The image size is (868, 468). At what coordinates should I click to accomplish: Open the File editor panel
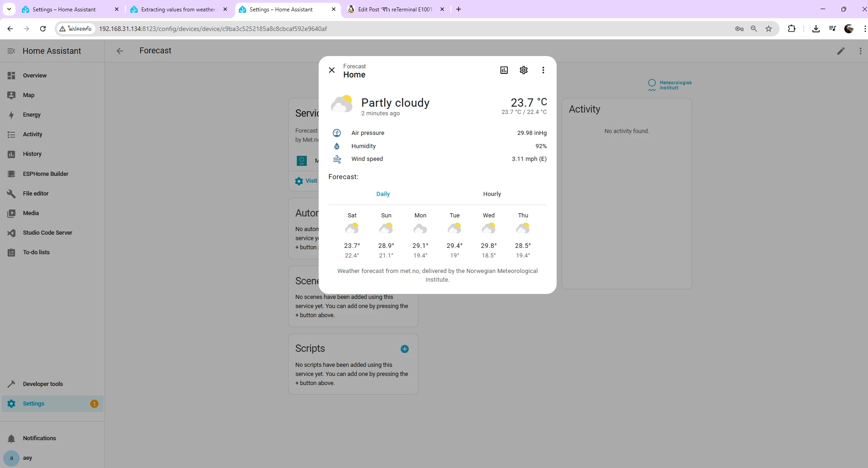(x=36, y=194)
